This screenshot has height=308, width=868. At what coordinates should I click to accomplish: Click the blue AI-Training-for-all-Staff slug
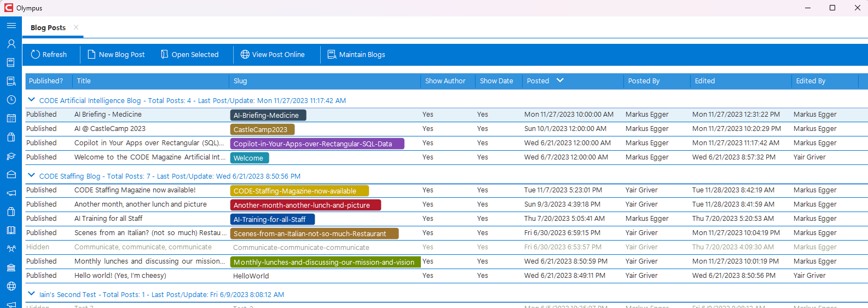pos(273,219)
